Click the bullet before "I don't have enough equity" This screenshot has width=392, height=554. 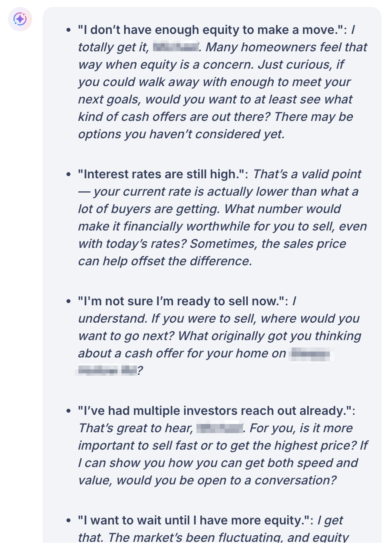tap(68, 30)
